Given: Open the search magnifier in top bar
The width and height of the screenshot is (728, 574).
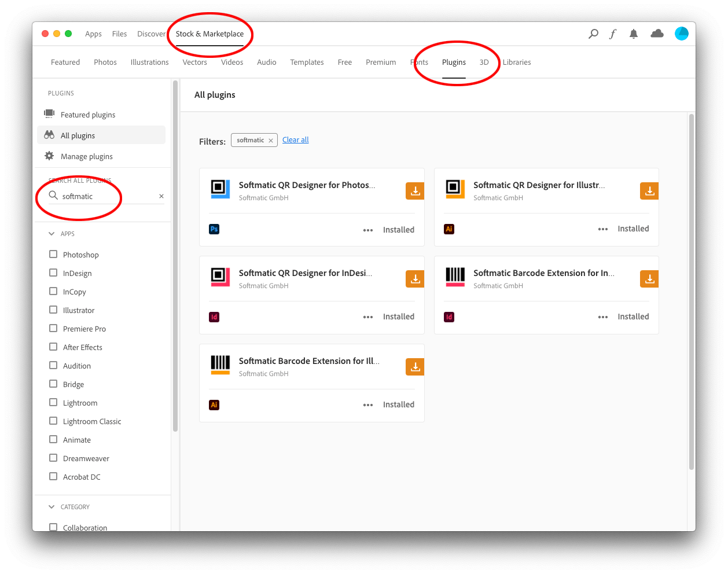Looking at the screenshot, I should pyautogui.click(x=593, y=34).
